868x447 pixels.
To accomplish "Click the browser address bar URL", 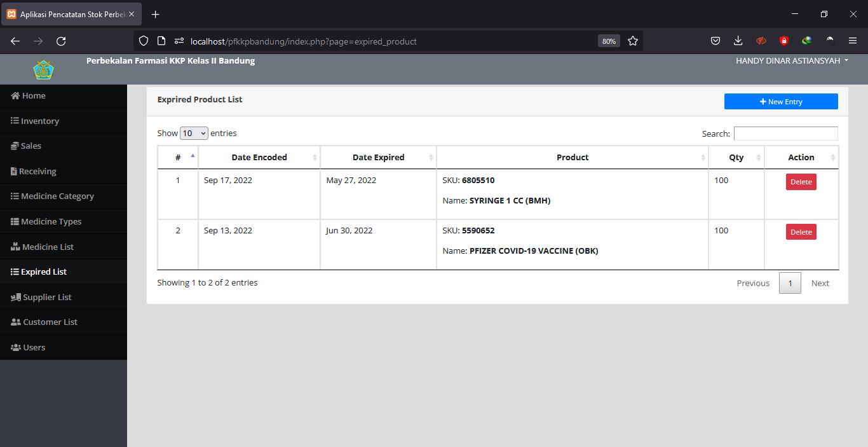I will click(x=304, y=41).
